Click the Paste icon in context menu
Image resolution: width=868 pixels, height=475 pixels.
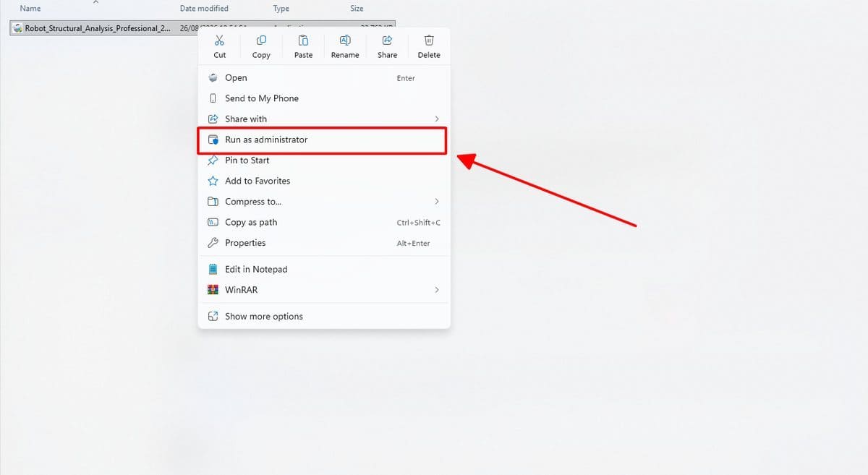click(x=303, y=40)
